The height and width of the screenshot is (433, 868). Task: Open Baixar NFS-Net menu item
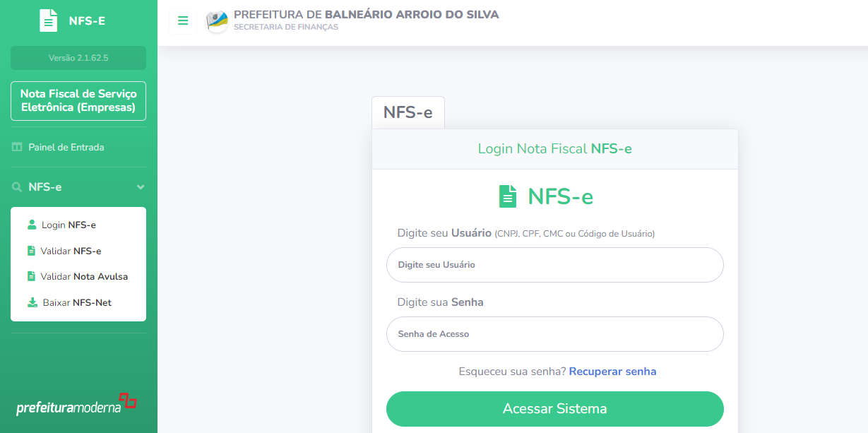pyautogui.click(x=78, y=302)
